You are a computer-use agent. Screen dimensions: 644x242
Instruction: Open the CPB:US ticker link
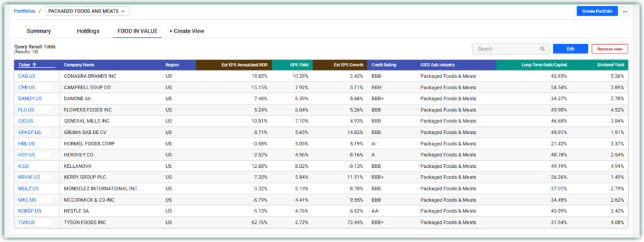click(26, 87)
